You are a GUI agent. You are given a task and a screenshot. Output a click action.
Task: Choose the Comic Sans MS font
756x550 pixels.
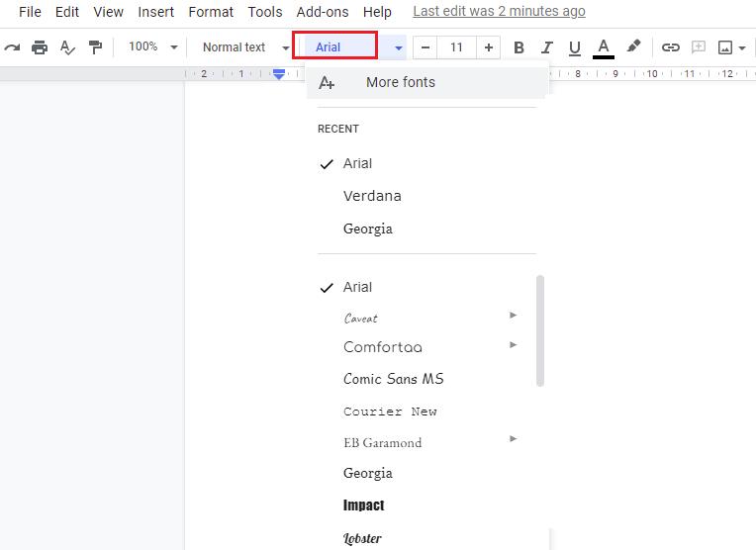394,379
